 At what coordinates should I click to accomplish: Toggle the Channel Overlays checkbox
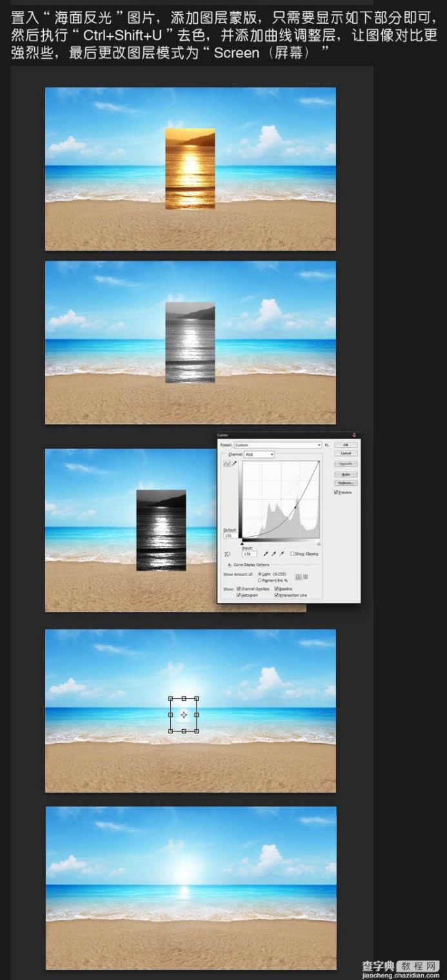tap(239, 589)
